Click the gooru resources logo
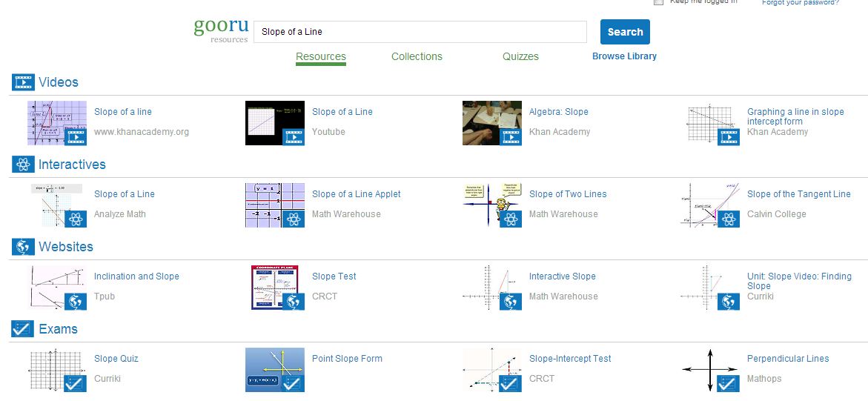Screen dimensions: 868x401 point(221,31)
